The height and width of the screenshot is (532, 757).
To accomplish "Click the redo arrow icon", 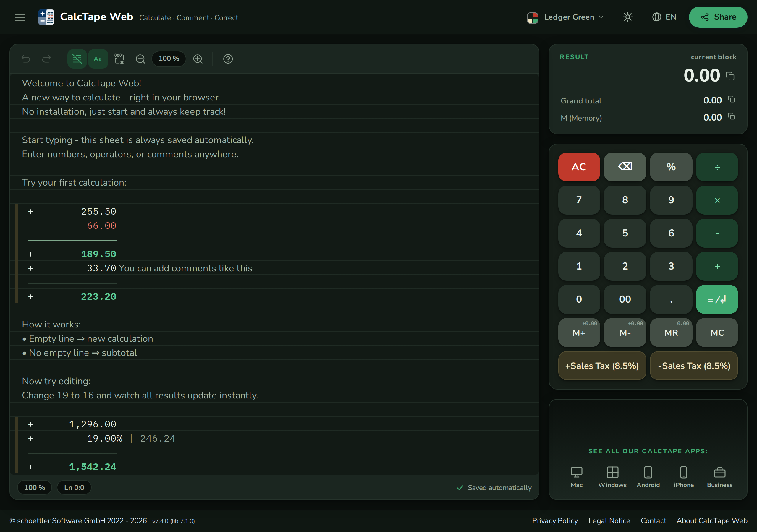I will pos(46,59).
